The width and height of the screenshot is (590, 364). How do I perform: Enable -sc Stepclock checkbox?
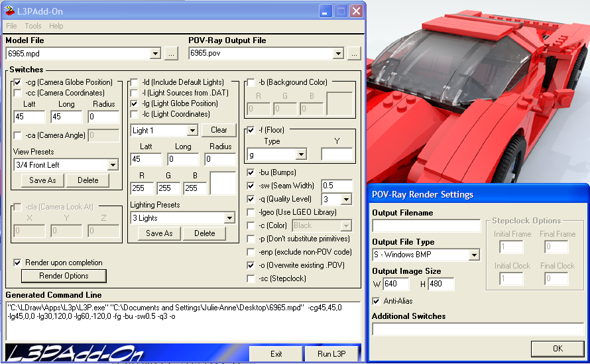coord(251,278)
